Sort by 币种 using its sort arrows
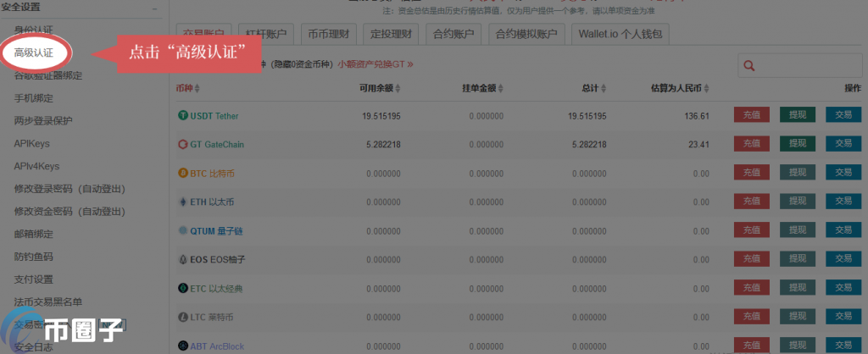This screenshot has width=868, height=354. pyautogui.click(x=197, y=88)
